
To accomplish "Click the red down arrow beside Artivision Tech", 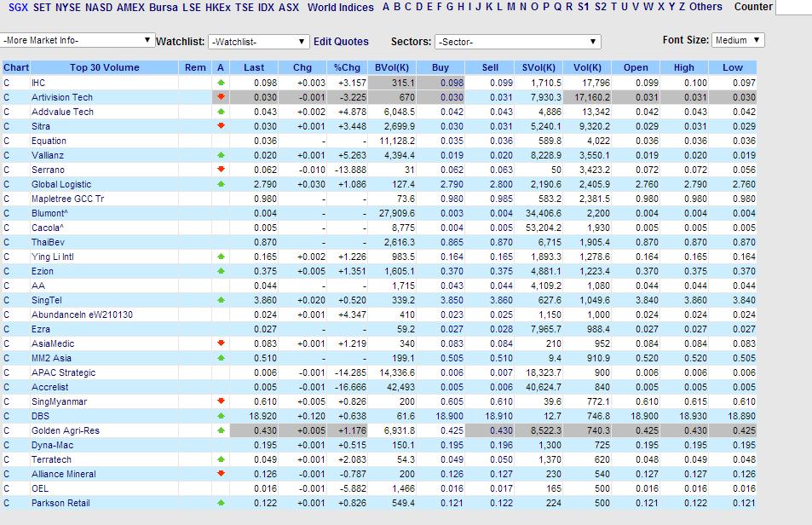I will pos(221,97).
